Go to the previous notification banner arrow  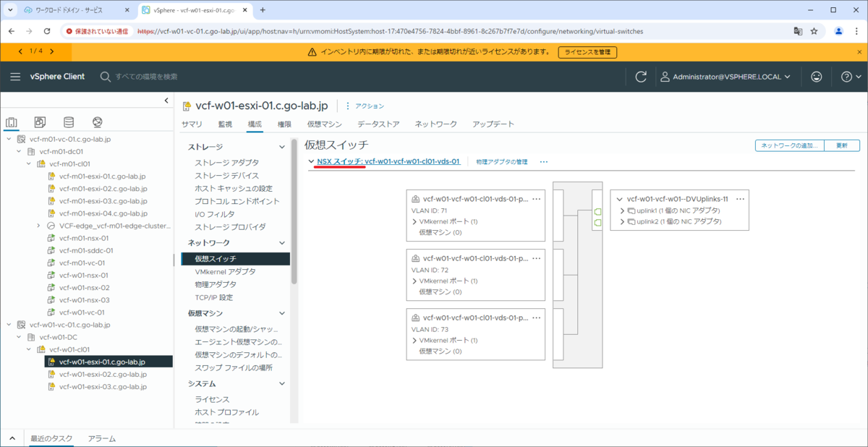coord(21,51)
